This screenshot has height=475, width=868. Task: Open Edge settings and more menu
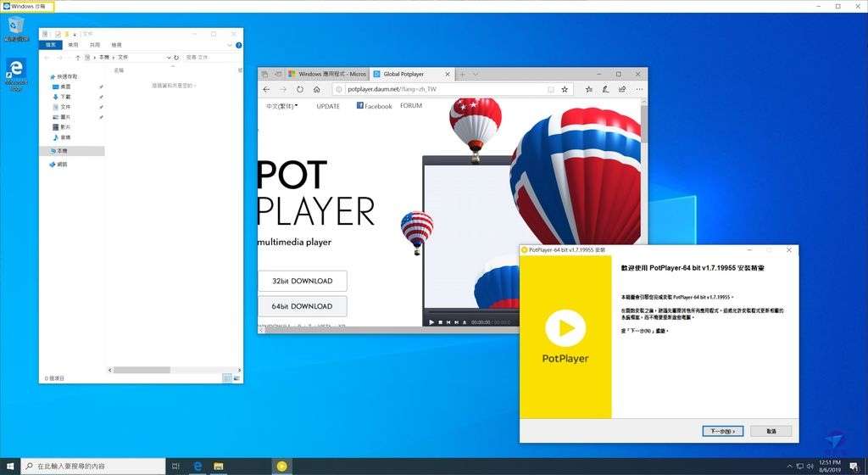pyautogui.click(x=639, y=89)
